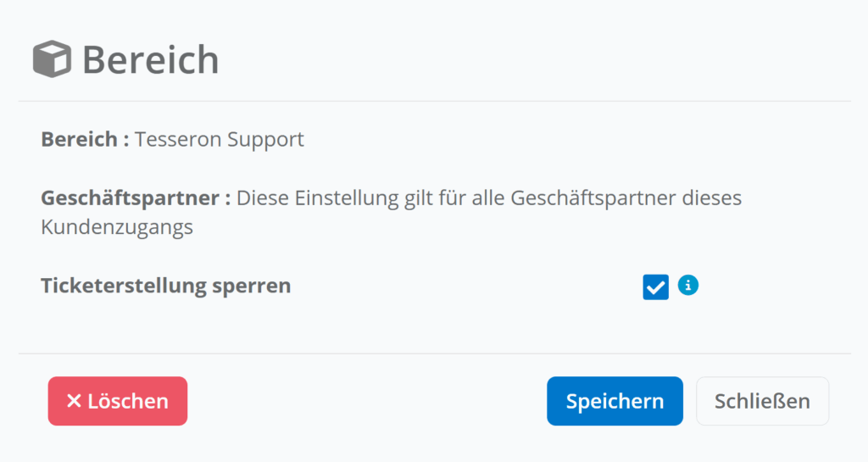Click the bold 'Bereich :' field label
868x462 pixels.
[x=85, y=139]
